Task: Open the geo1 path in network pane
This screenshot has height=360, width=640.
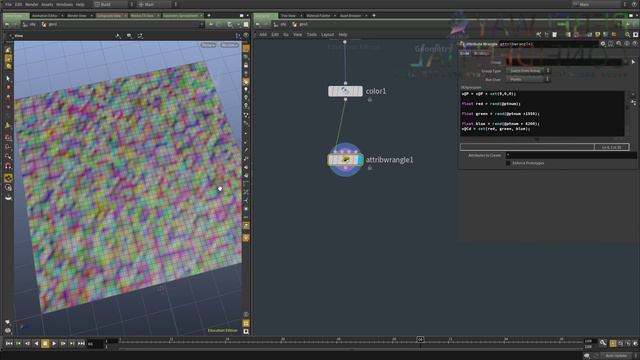Action: [300, 24]
